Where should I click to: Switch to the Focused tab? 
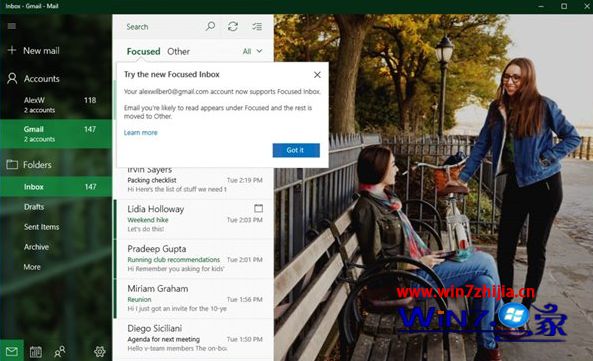pos(144,51)
